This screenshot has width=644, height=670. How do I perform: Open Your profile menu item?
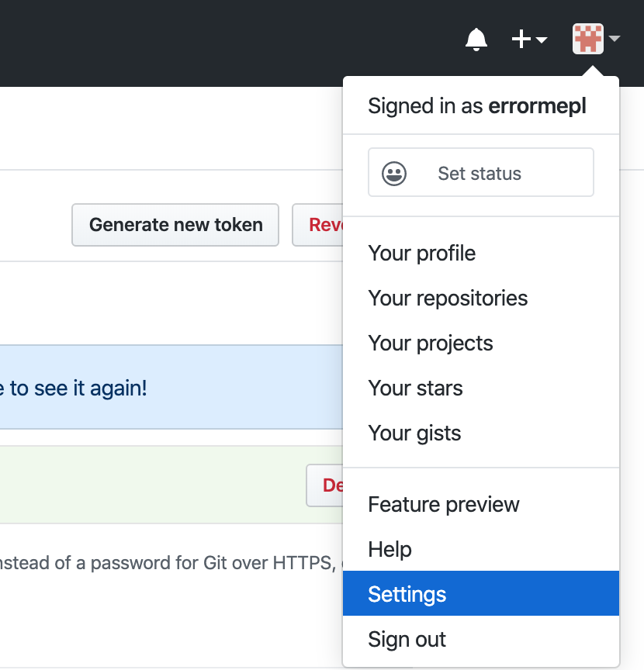[x=422, y=254]
